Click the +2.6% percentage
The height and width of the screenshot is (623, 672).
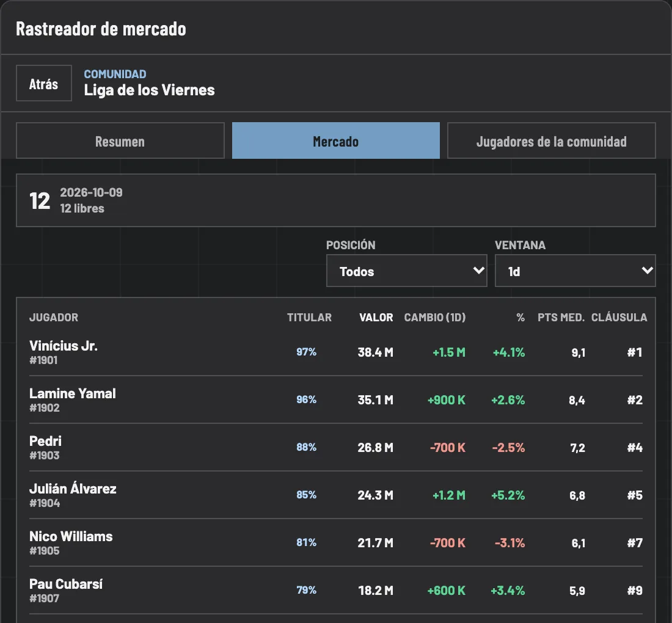pos(508,400)
